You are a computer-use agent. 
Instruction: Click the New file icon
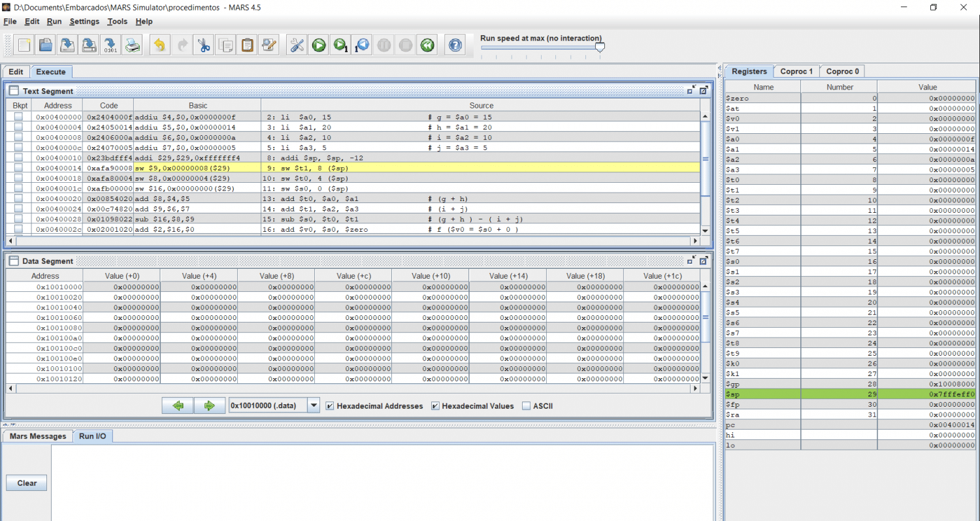tap(24, 45)
